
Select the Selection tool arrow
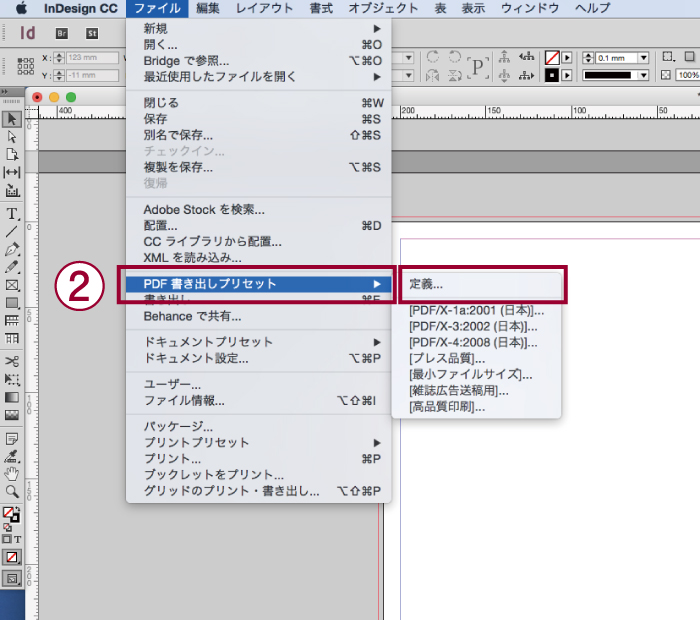[x=12, y=119]
